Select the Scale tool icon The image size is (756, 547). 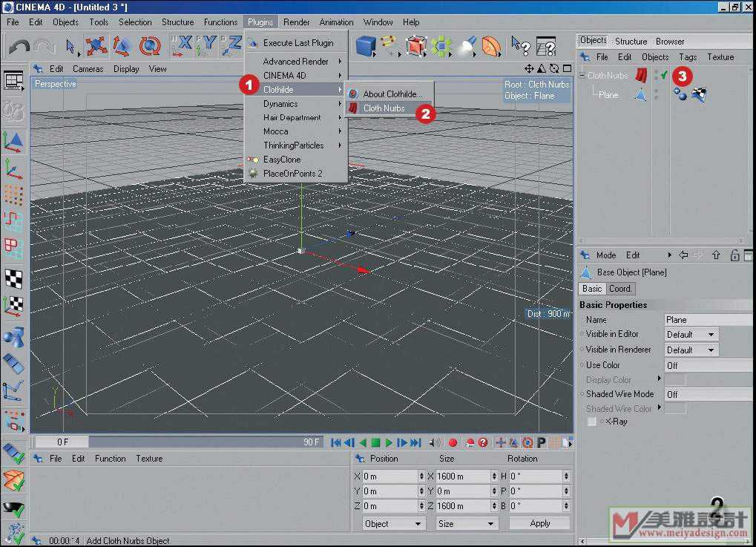coord(122,46)
